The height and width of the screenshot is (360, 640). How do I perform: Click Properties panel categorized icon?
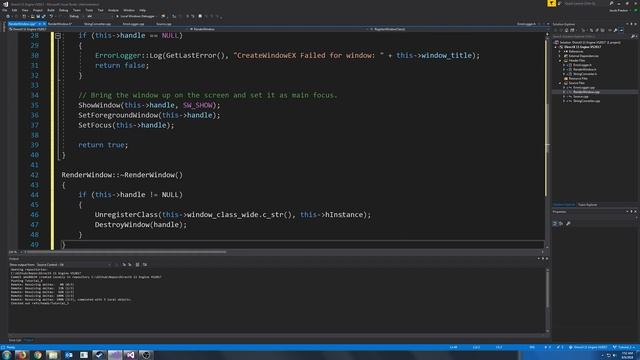tap(555, 223)
